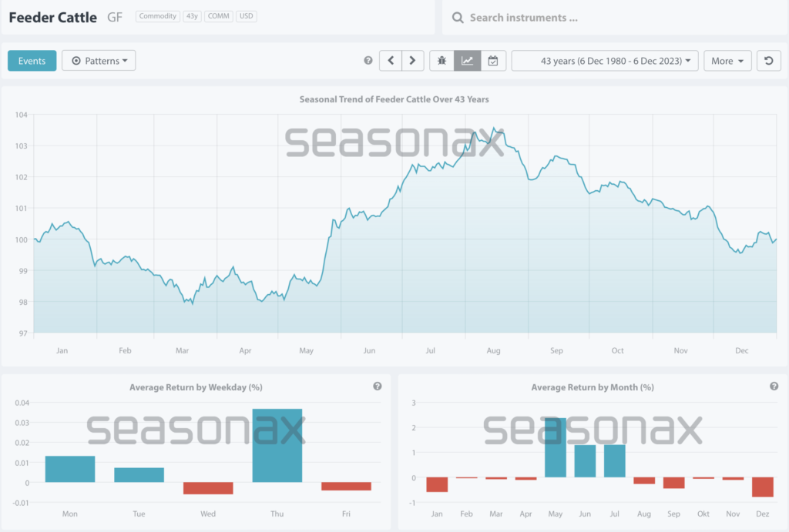Click in the Search instruments field
The width and height of the screenshot is (789, 532).
pos(609,18)
